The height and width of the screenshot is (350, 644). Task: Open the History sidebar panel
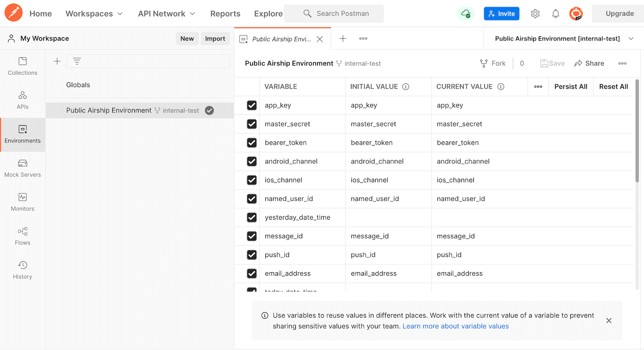click(23, 270)
